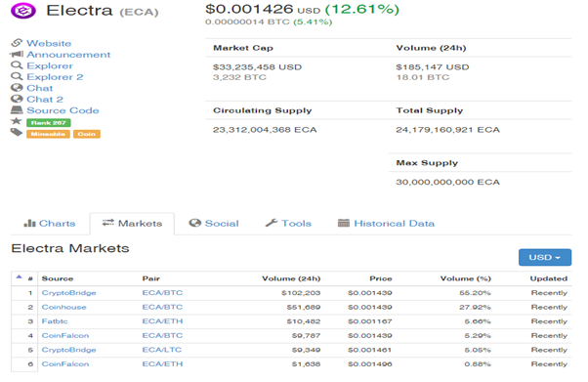Open the Announcement link
This screenshot has width=588, height=382.
click(x=68, y=55)
